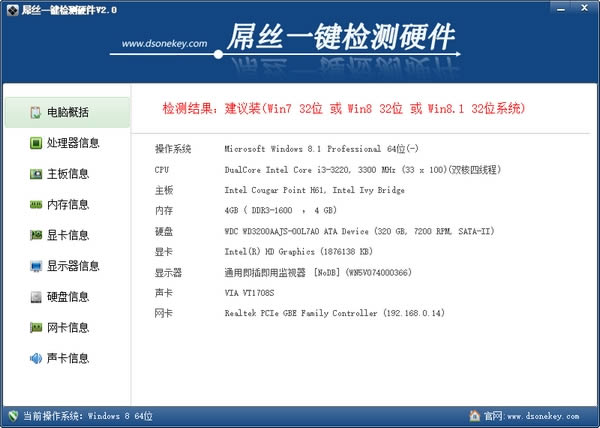This screenshot has height=428, width=600.
Task: Click the 主板 row label
Action: click(164, 190)
